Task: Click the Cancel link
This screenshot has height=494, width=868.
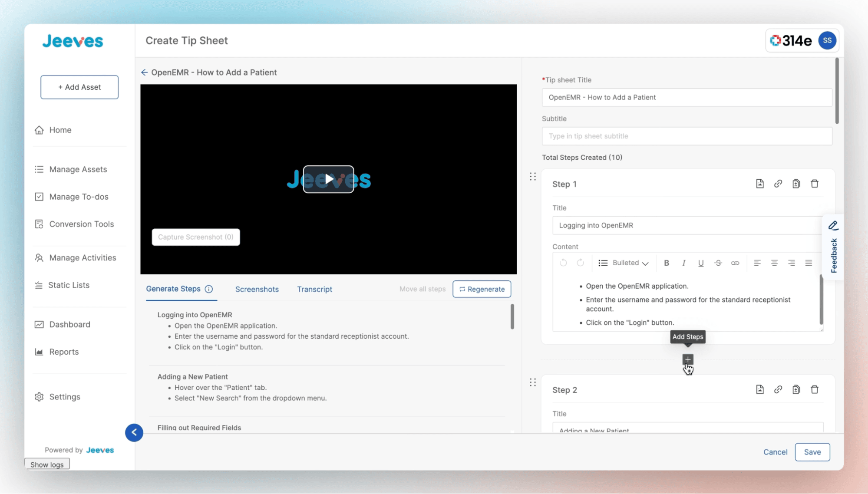Action: pyautogui.click(x=775, y=452)
